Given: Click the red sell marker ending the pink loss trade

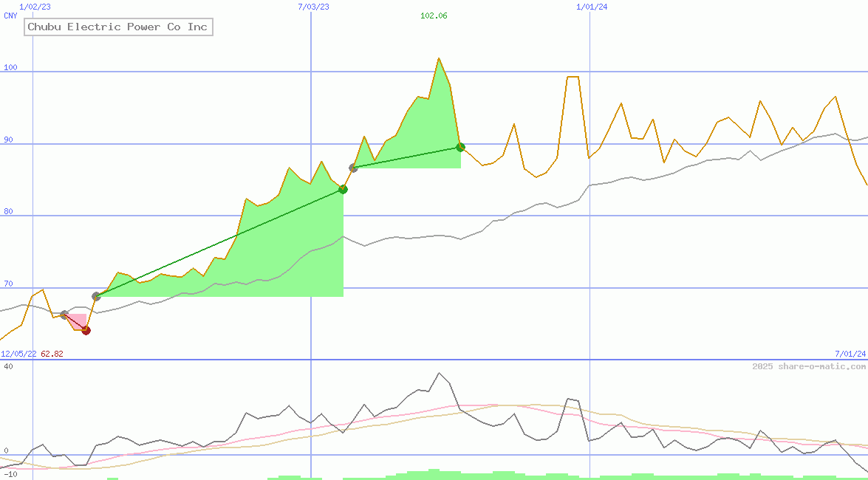Looking at the screenshot, I should (x=86, y=330).
